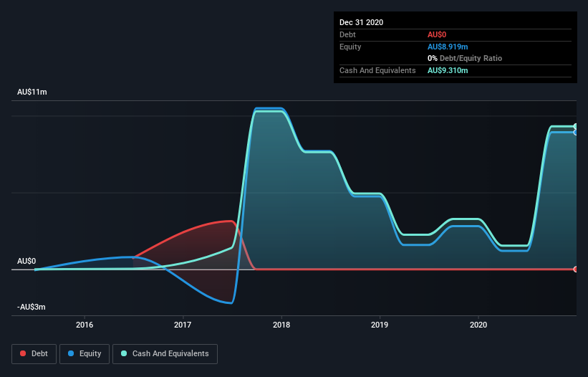The height and width of the screenshot is (377, 588).
Task: Click the 2016 x-axis label
Action: point(85,325)
